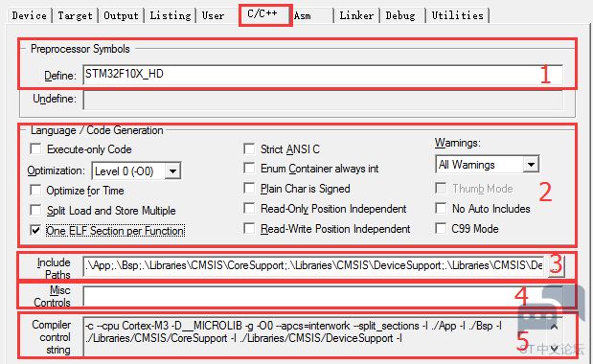The width and height of the screenshot is (593, 364).
Task: Enable Plain Char is Signed
Action: (x=249, y=189)
